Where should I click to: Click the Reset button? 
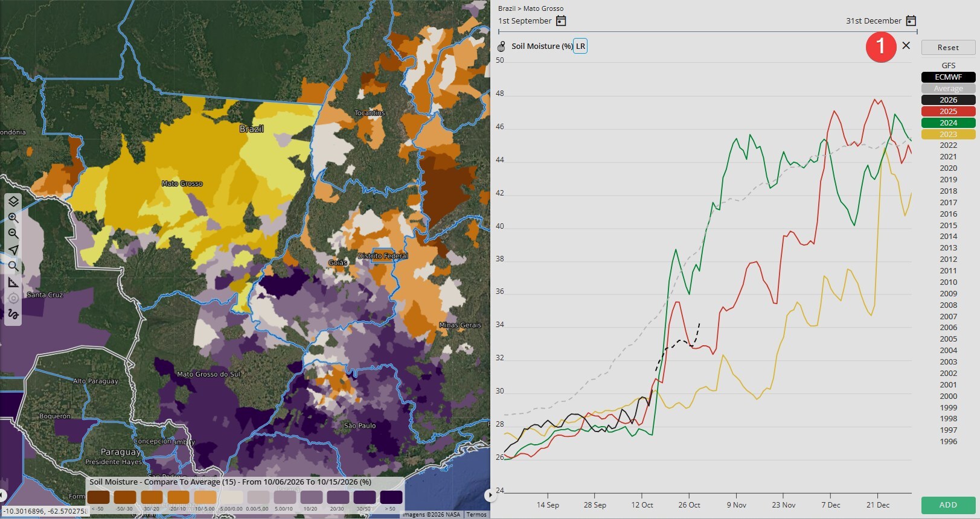948,48
